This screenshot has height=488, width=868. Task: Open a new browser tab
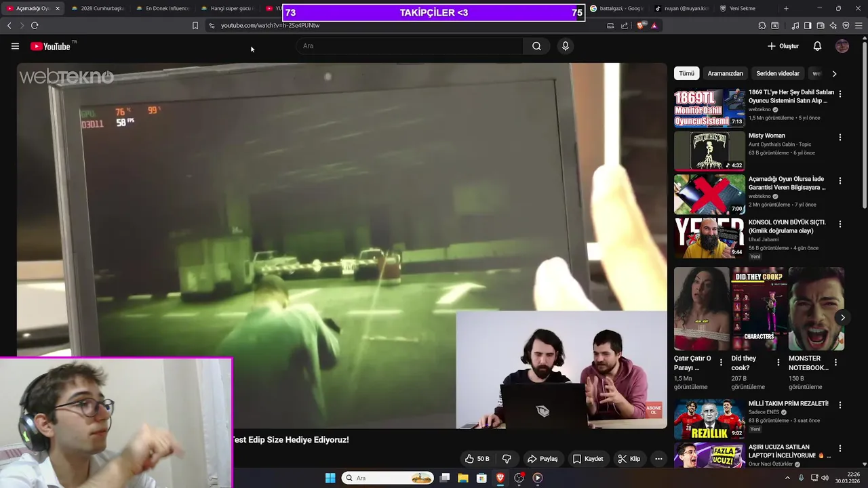(786, 8)
